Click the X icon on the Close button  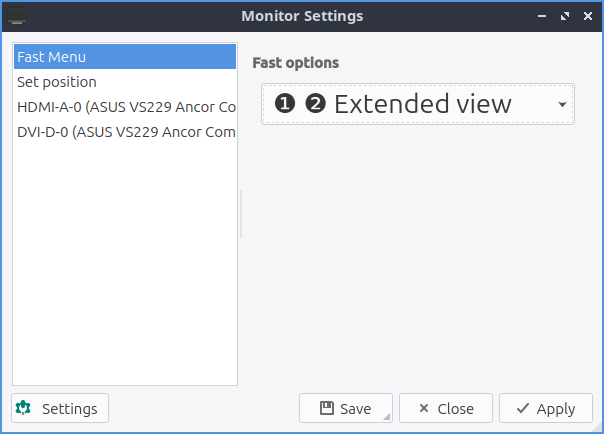pyautogui.click(x=424, y=408)
